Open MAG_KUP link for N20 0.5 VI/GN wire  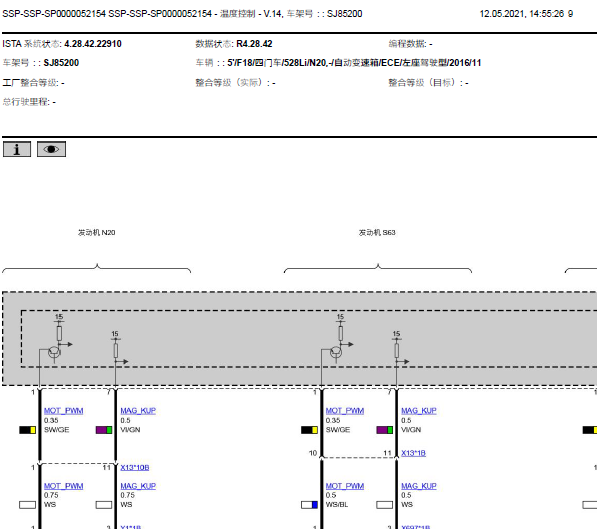point(138,411)
